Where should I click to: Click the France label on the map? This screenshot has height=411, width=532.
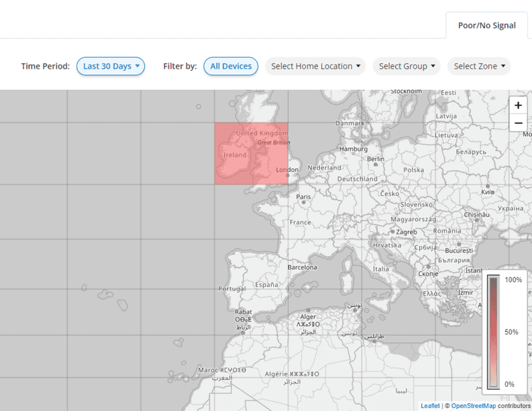pos(300,222)
